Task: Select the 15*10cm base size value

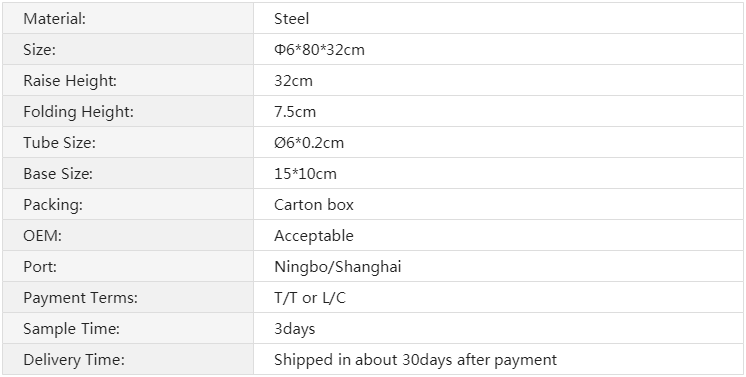Action: click(x=305, y=174)
